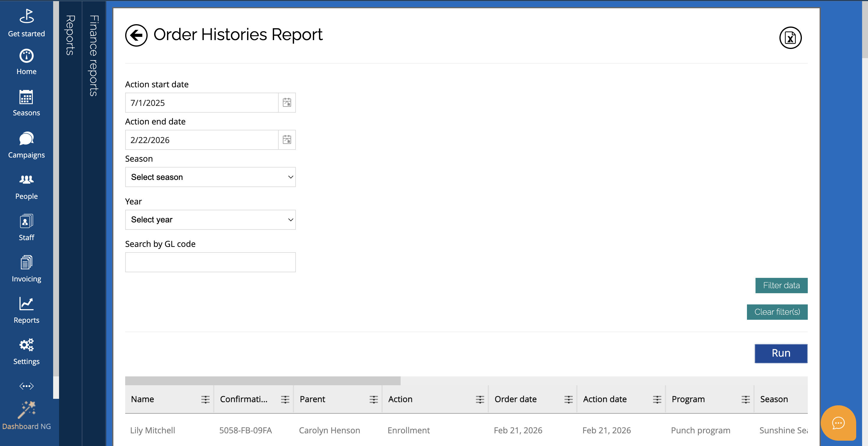
Task: Open column menu for Action column
Action: click(480, 399)
